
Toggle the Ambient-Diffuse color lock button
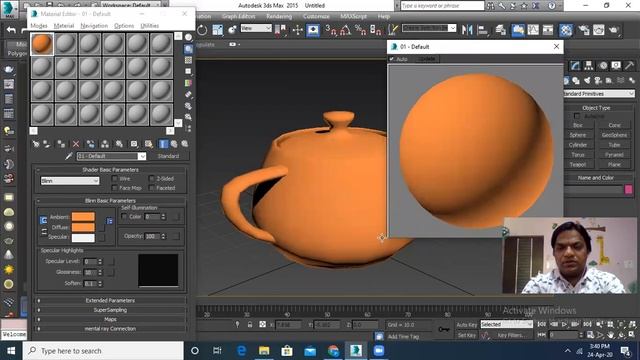43,221
